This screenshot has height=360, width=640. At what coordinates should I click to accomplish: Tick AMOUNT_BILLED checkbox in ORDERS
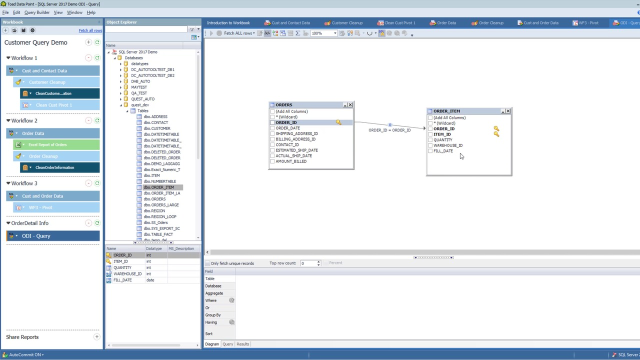(x=273, y=161)
